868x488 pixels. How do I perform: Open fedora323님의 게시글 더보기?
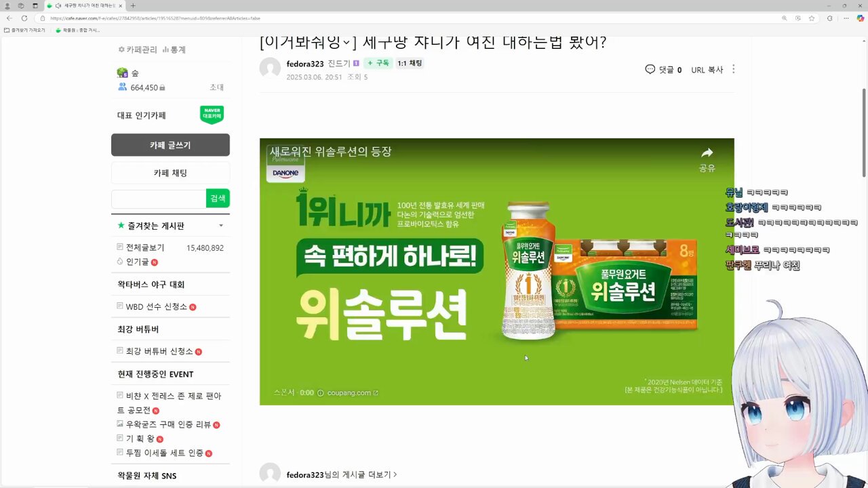pos(342,474)
